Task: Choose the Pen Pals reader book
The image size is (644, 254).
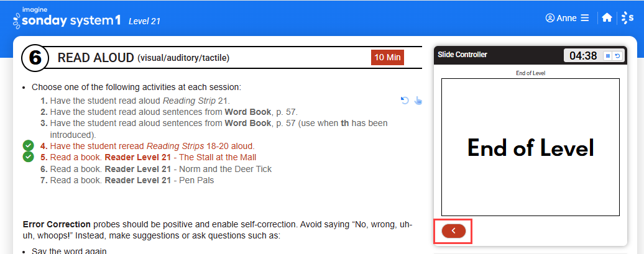Action: (127, 179)
